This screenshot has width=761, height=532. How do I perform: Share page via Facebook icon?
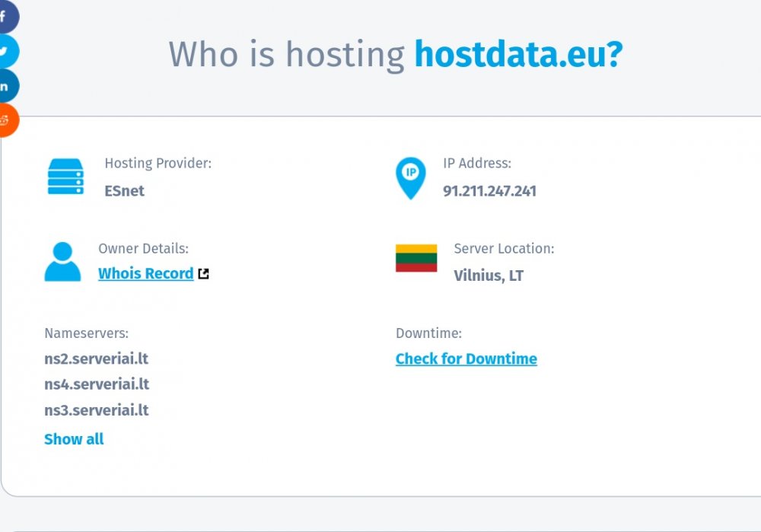[5, 17]
